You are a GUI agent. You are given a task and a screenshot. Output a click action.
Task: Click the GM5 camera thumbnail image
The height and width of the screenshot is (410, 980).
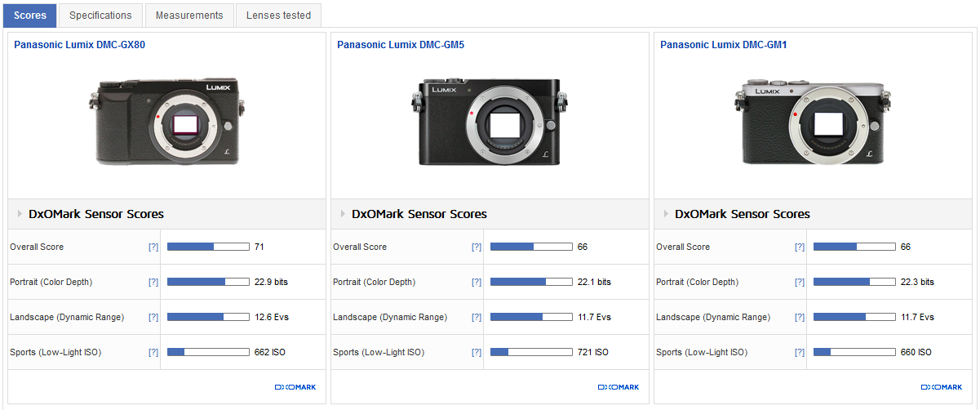click(490, 123)
